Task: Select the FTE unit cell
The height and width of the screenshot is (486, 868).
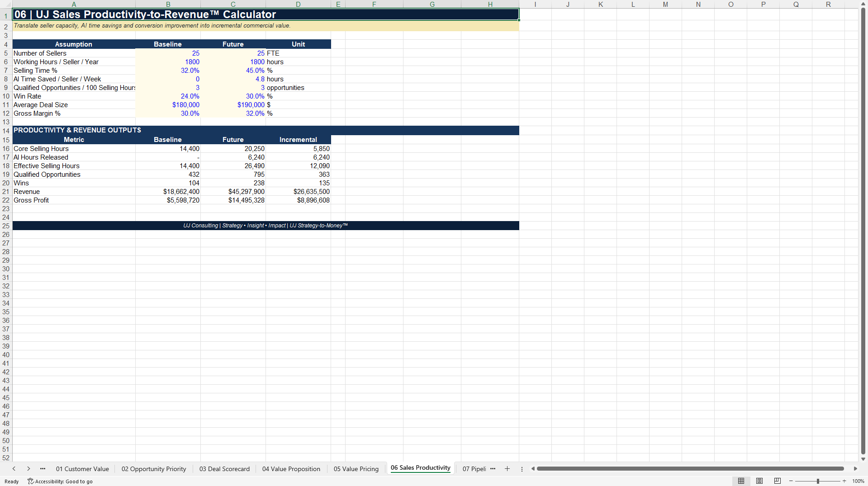Action: coord(298,53)
